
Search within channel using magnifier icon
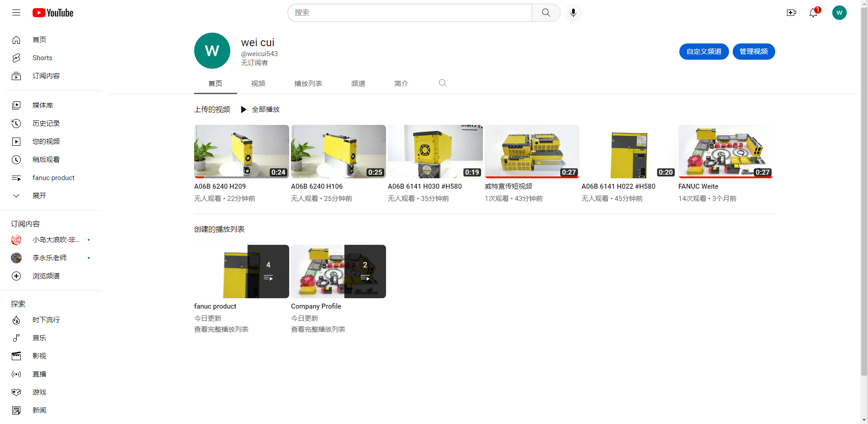tap(443, 83)
